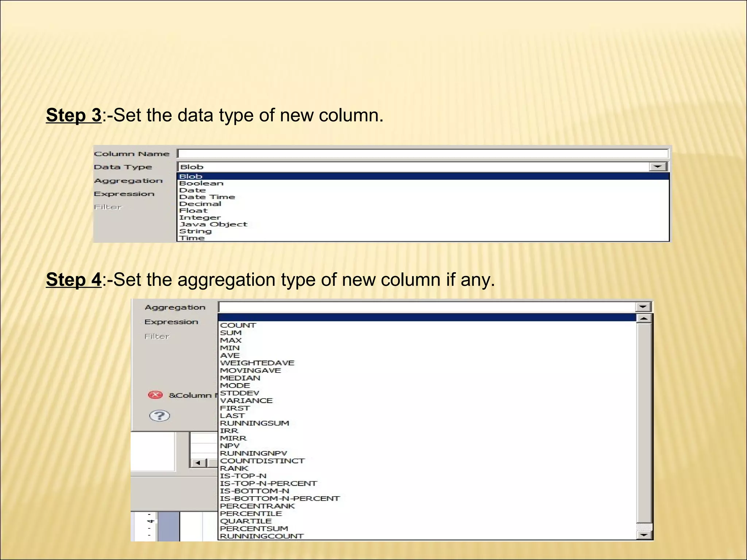Choose MEDIAN aggregation
This screenshot has height=560, width=747.
click(x=427, y=378)
